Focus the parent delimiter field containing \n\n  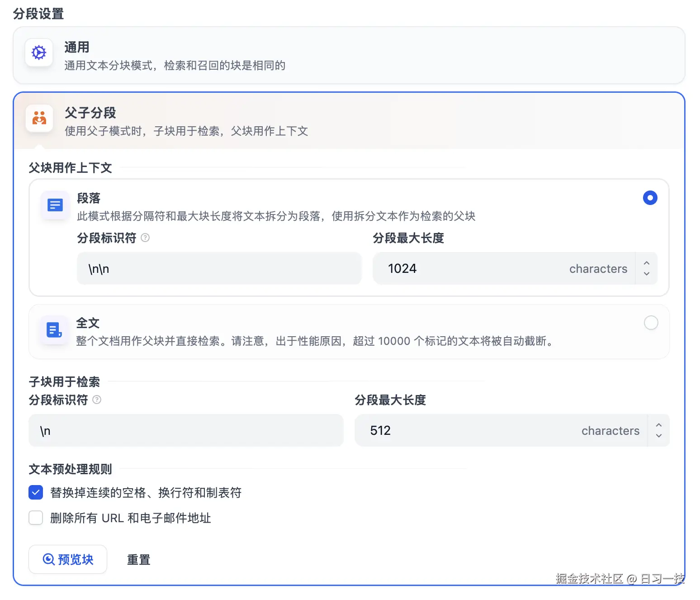point(219,269)
